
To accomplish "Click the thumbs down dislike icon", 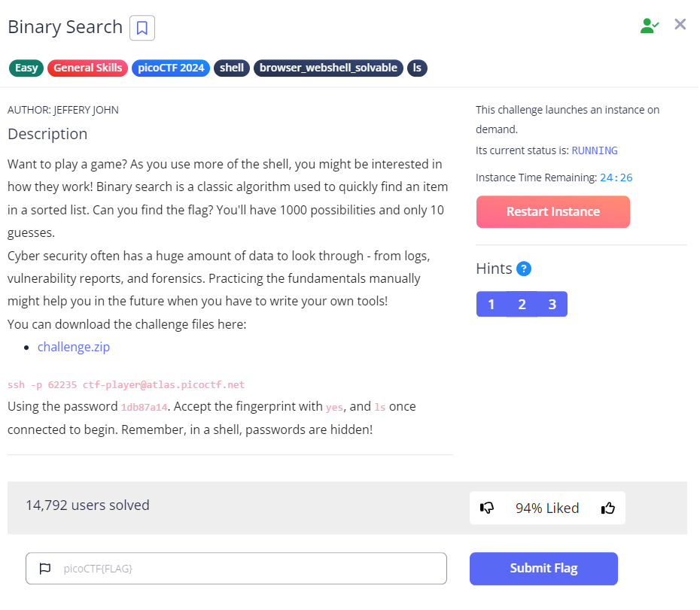I will click(x=487, y=508).
